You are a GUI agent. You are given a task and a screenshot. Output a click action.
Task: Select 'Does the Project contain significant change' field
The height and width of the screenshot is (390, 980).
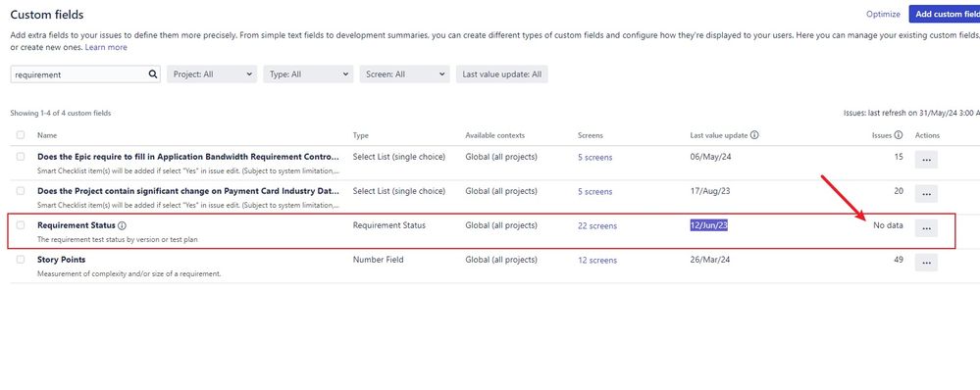[188, 191]
